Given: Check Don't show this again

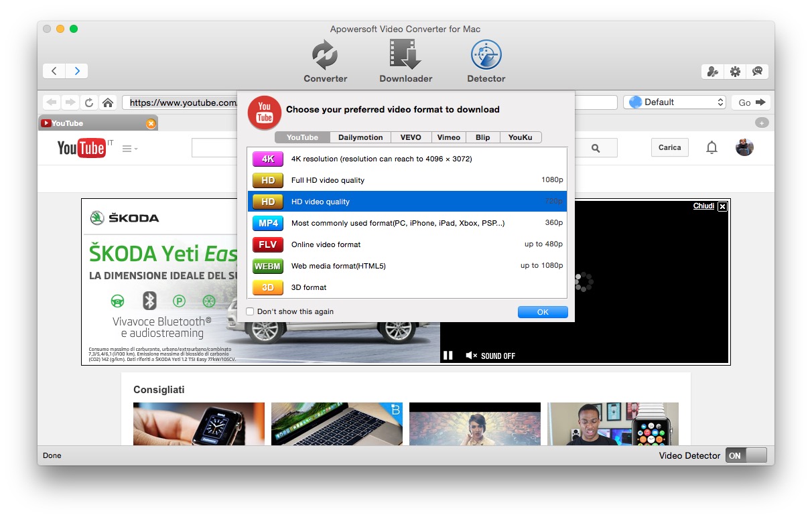Looking at the screenshot, I should click(250, 311).
